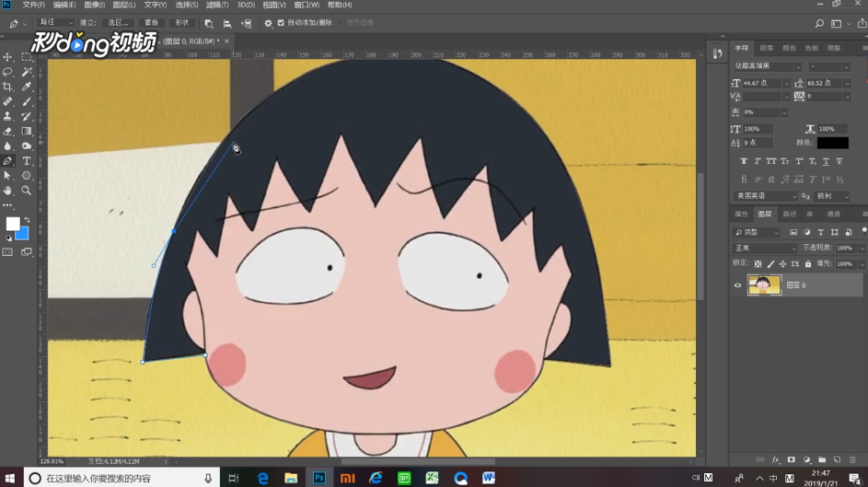Open path operations icon in options bar

point(209,23)
